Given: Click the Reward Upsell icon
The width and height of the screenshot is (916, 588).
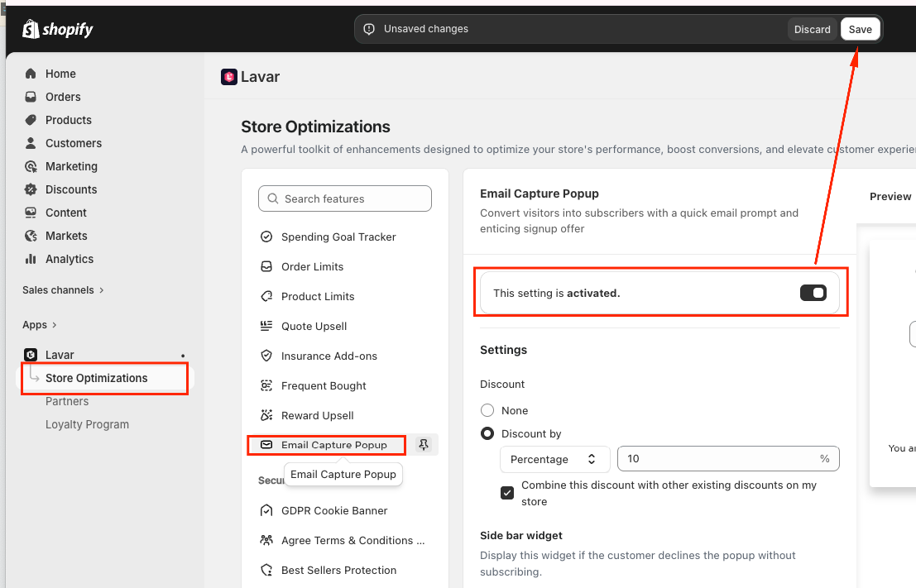Looking at the screenshot, I should coord(266,415).
